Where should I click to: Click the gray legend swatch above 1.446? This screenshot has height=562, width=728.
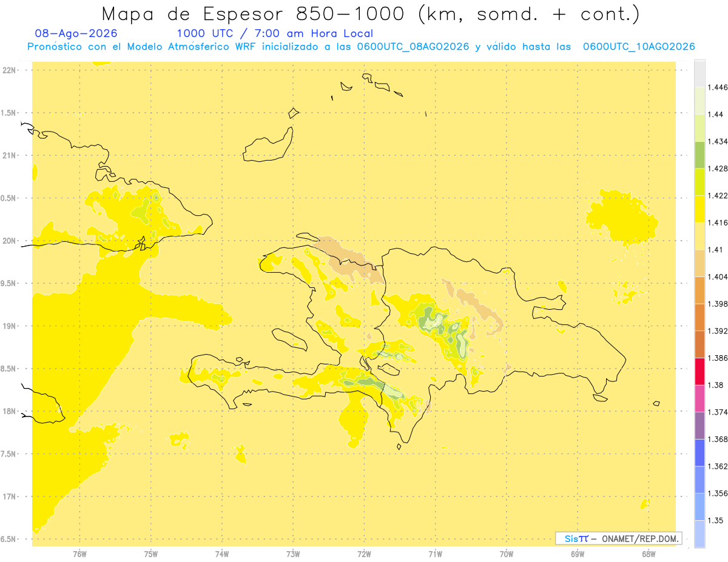[699, 73]
